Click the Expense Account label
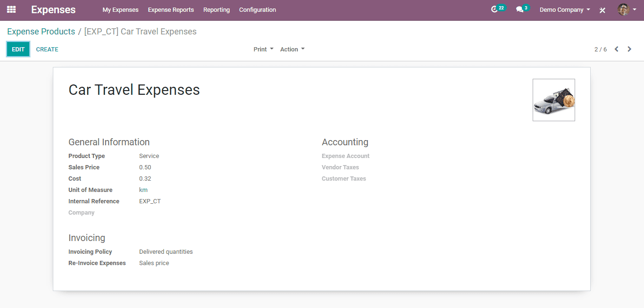 [346, 156]
